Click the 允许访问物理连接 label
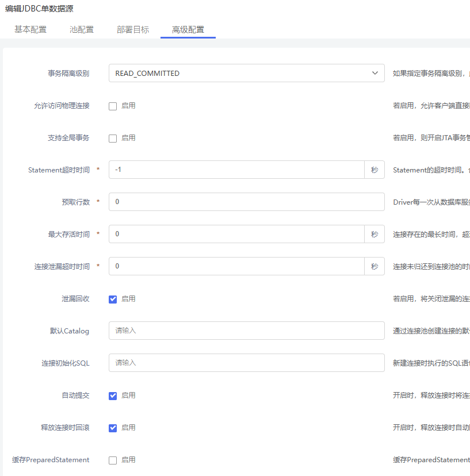Screen dimensions: 470x476 click(x=62, y=106)
